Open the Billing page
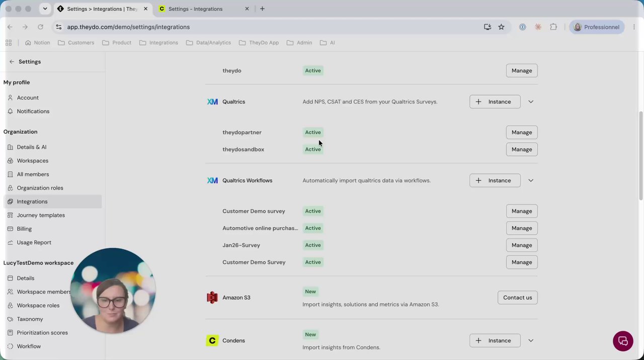This screenshot has height=360, width=644. [x=24, y=228]
